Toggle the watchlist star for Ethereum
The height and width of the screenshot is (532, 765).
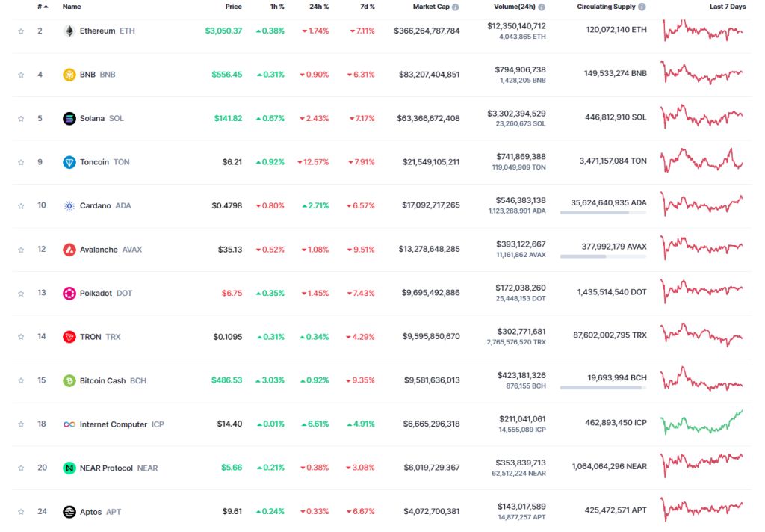point(21,31)
